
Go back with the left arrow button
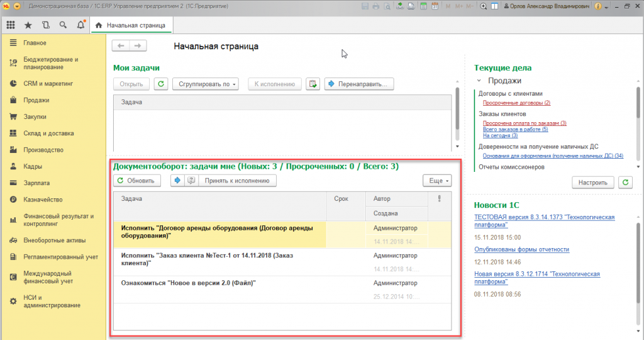point(121,45)
